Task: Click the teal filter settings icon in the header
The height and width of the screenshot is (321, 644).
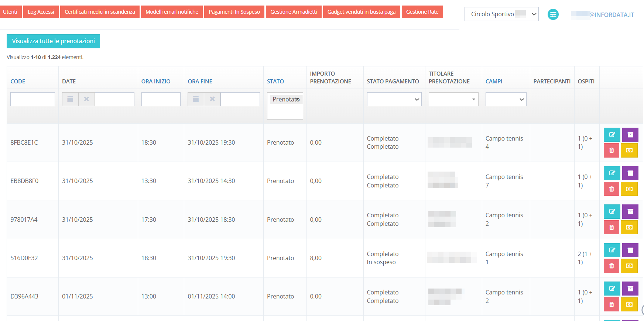Action: coord(553,14)
